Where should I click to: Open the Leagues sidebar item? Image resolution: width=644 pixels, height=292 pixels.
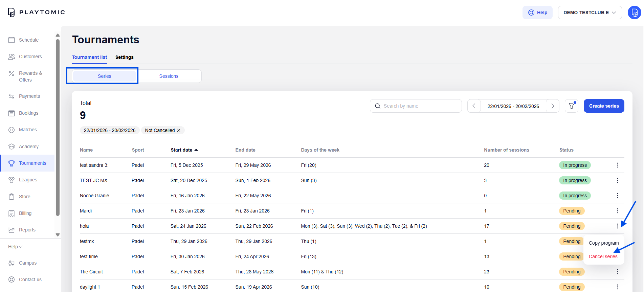click(28, 180)
